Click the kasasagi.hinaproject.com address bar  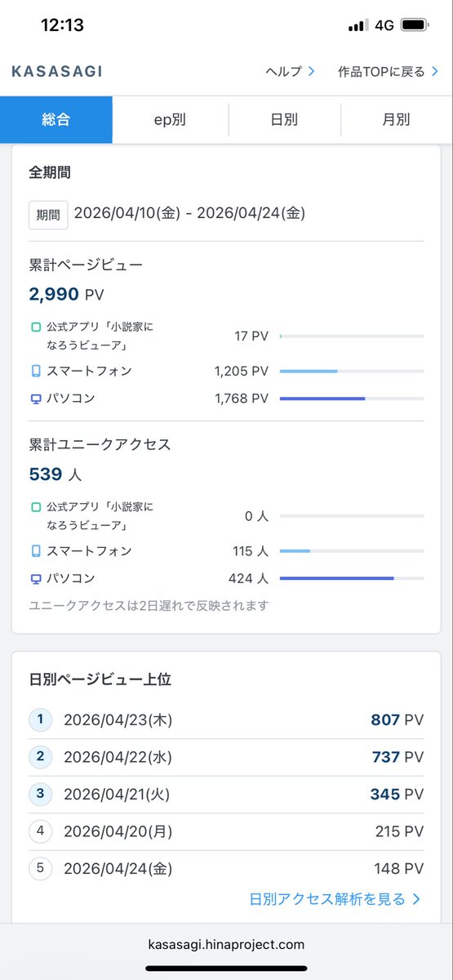tap(226, 944)
